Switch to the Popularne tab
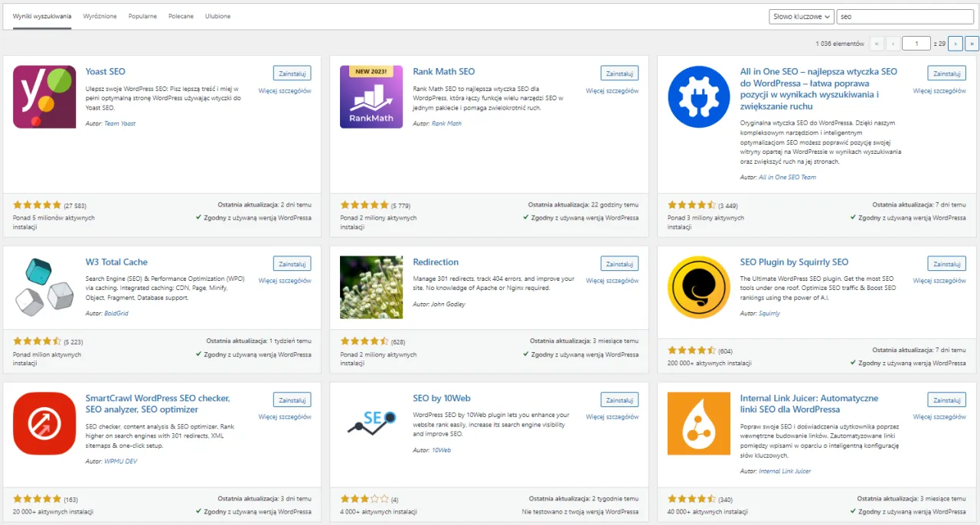 pyautogui.click(x=142, y=15)
